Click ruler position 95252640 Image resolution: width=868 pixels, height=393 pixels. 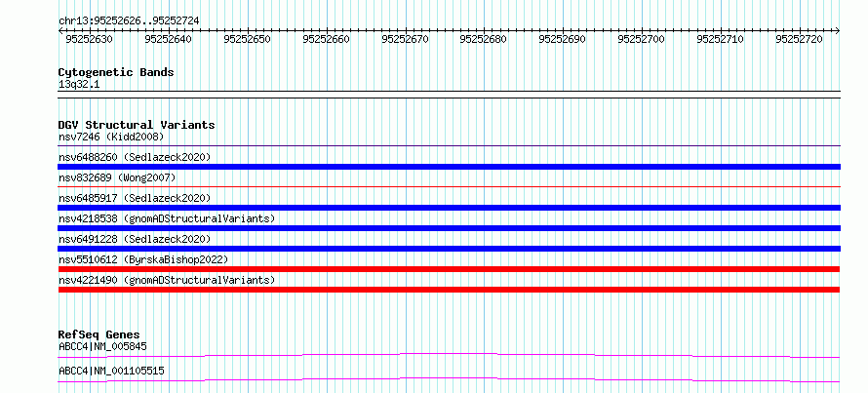169,39
